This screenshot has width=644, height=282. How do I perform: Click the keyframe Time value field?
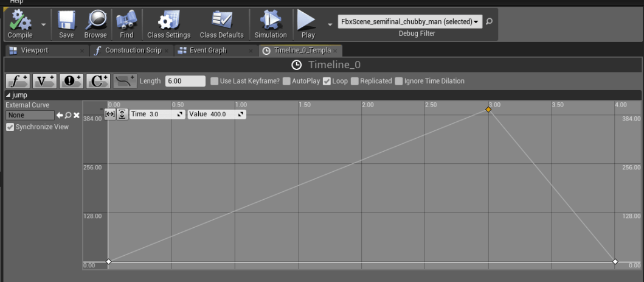[158, 115]
